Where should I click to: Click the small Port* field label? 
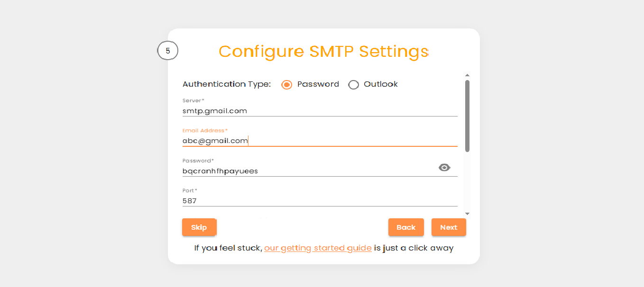[190, 190]
